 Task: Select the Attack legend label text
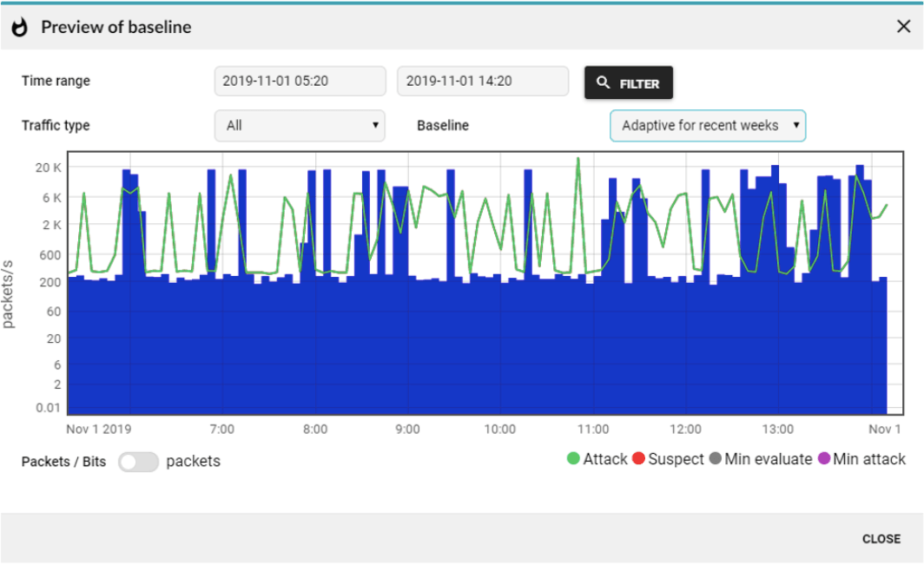click(605, 459)
